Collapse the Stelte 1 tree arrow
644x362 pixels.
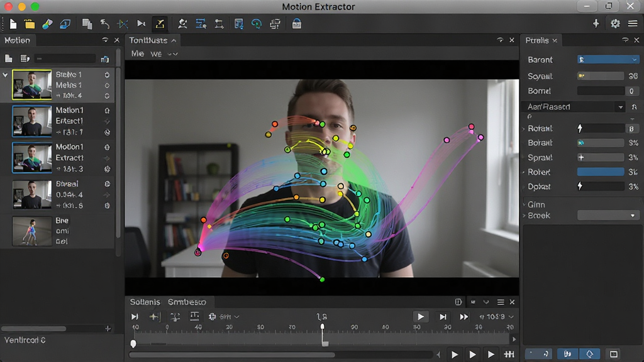pos(5,75)
